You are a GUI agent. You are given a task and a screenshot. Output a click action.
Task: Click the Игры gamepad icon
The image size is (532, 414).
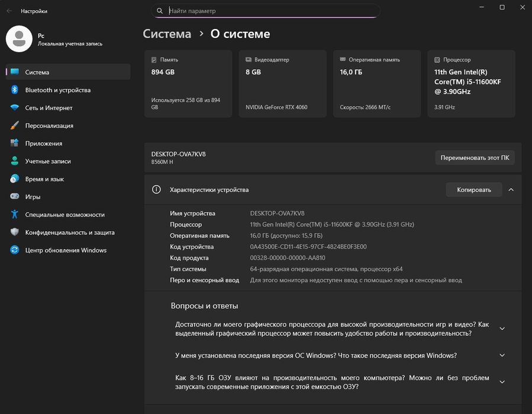pos(15,196)
